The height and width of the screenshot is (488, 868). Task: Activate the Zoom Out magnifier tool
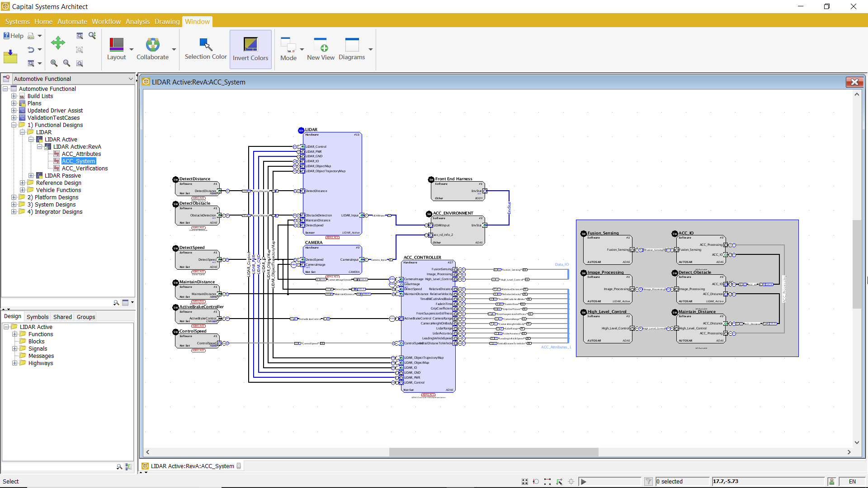(67, 63)
